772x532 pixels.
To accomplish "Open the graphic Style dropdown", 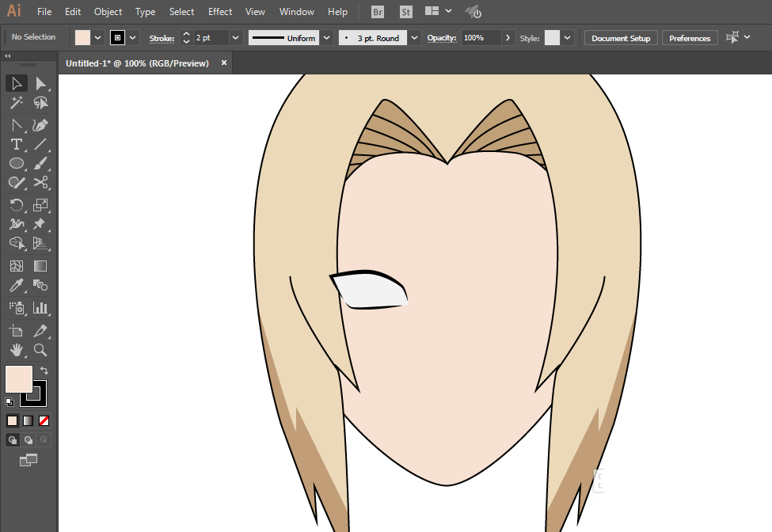I will (x=568, y=38).
